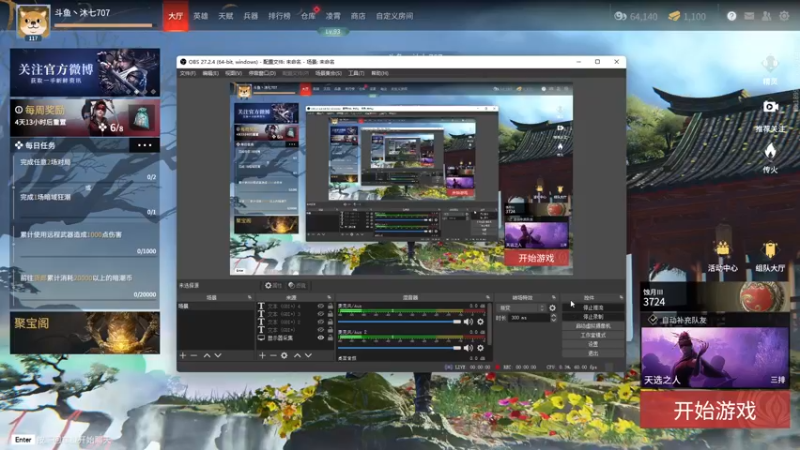Open the mail envelope icon in game header

(x=749, y=16)
